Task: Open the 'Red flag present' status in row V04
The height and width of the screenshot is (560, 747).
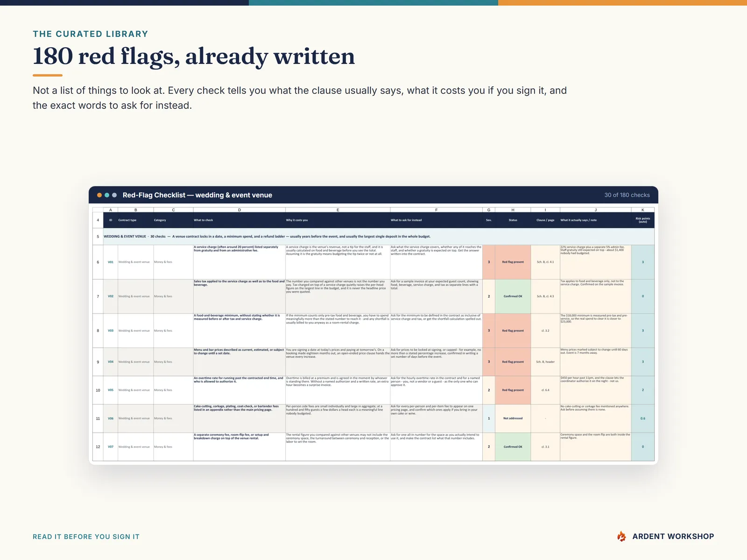Action: click(x=513, y=362)
